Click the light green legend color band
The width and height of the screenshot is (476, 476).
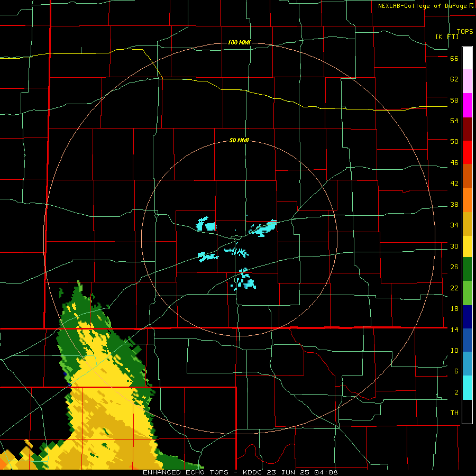pos(467,293)
